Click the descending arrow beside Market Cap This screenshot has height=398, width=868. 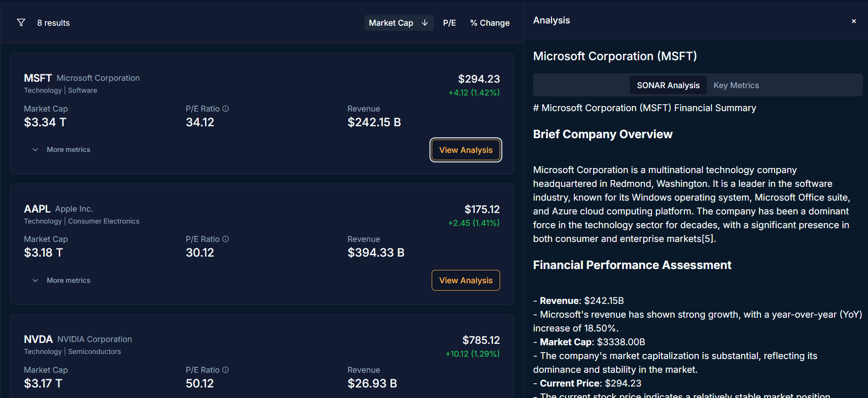tap(425, 22)
